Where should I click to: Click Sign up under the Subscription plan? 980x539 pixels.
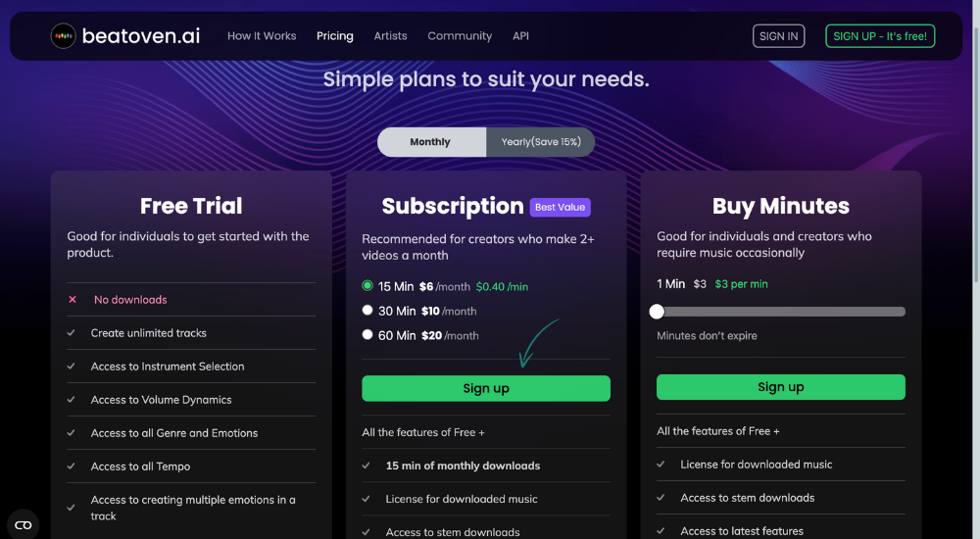(486, 388)
